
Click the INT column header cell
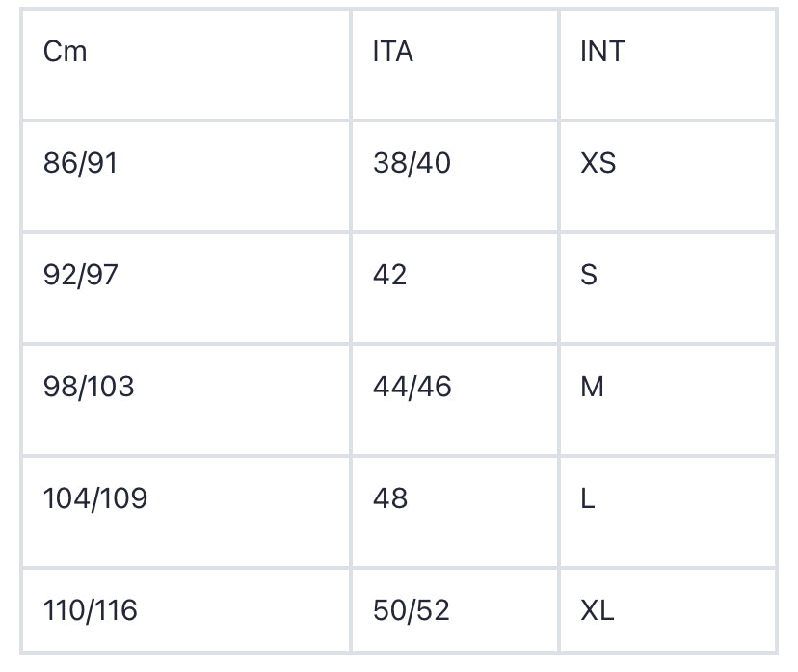tap(602, 51)
